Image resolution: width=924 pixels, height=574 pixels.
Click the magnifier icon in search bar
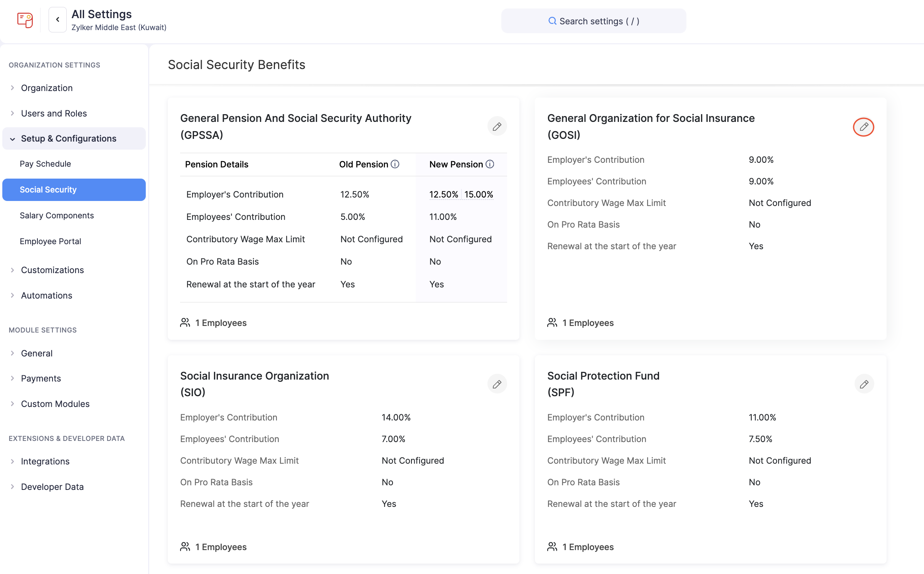pyautogui.click(x=552, y=21)
